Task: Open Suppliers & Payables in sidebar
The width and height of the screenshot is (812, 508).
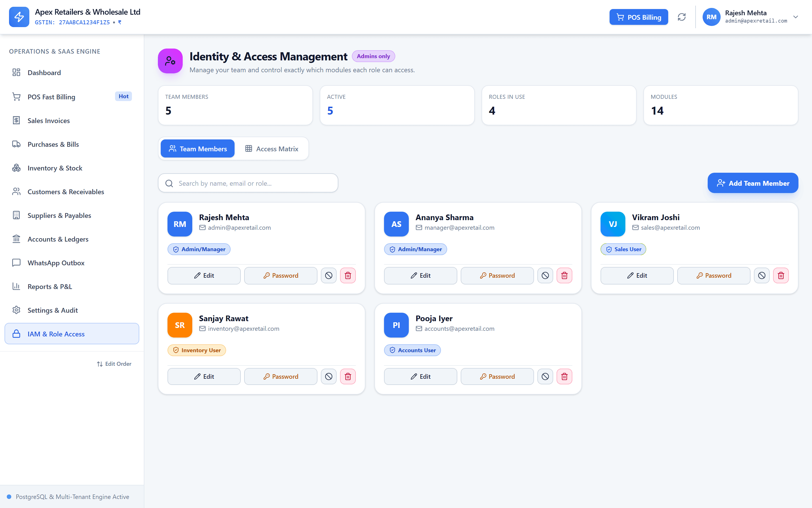Action: pyautogui.click(x=72, y=215)
